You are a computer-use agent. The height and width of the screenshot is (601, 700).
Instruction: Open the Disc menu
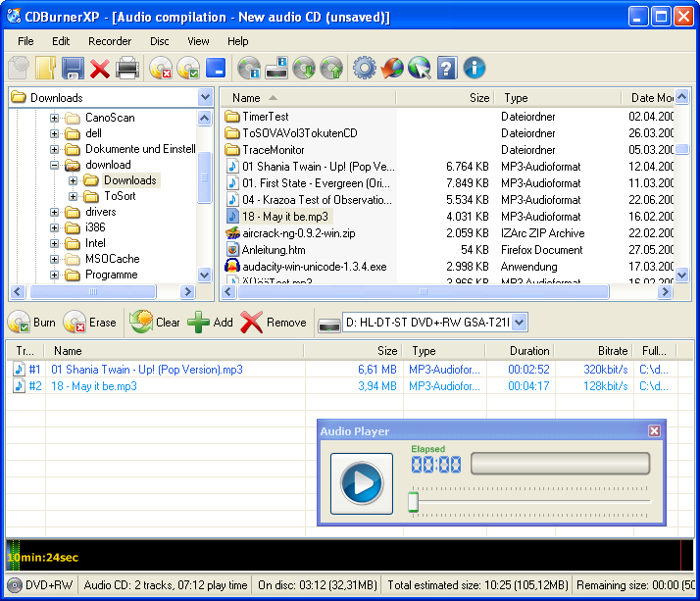[159, 41]
